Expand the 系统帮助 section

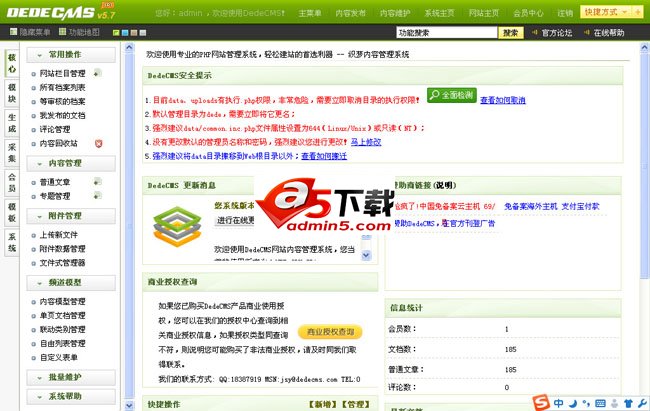(71, 396)
